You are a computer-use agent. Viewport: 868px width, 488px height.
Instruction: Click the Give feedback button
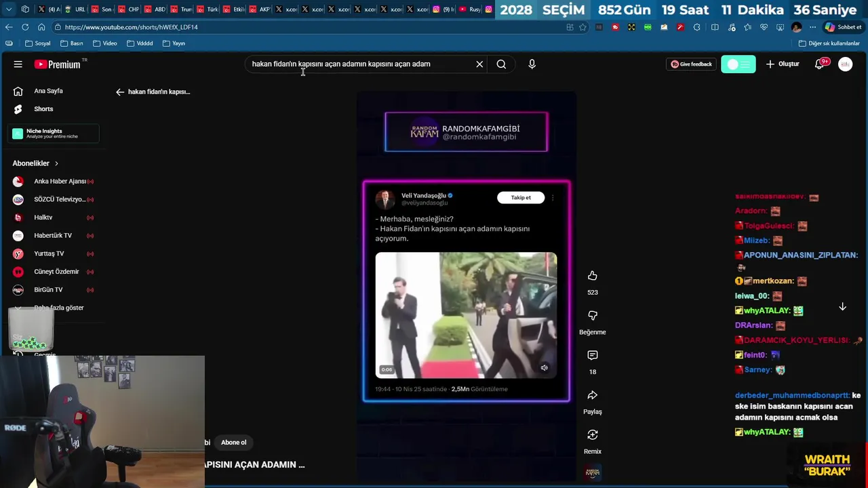pos(691,64)
